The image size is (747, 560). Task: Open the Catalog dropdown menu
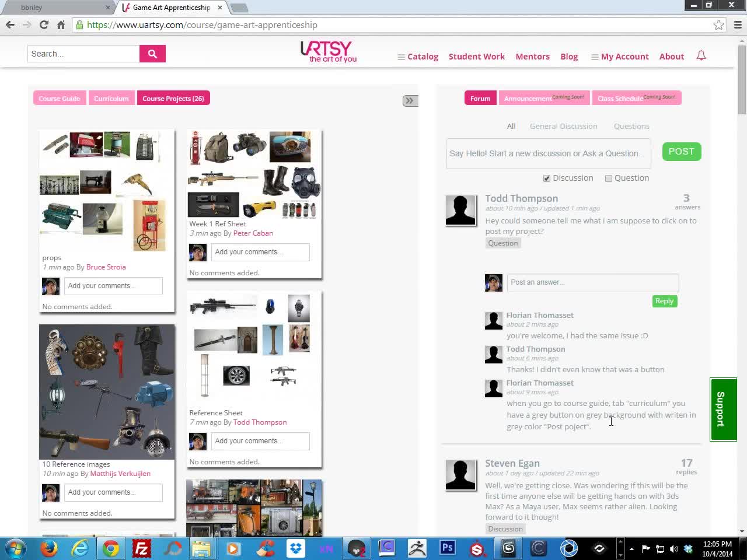(x=418, y=57)
